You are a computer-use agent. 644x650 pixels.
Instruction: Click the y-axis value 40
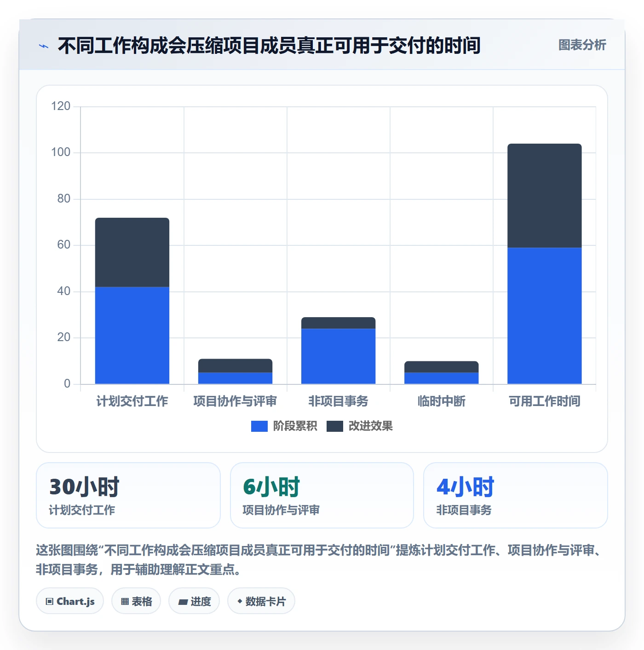tap(64, 291)
